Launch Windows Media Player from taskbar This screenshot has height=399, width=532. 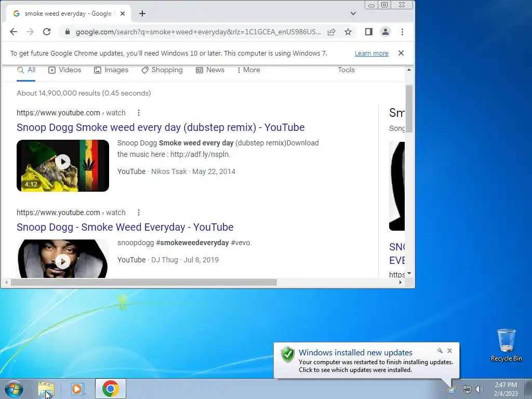77,389
